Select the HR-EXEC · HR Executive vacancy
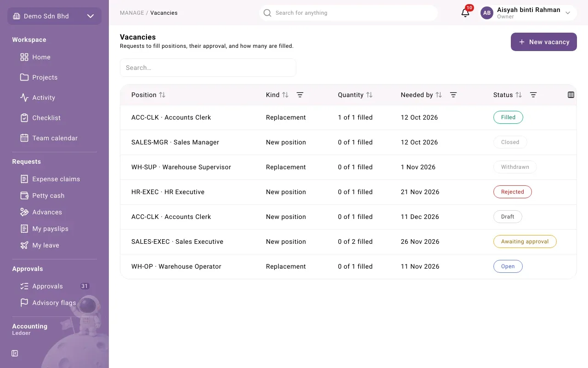This screenshot has height=368, width=588. click(x=348, y=192)
